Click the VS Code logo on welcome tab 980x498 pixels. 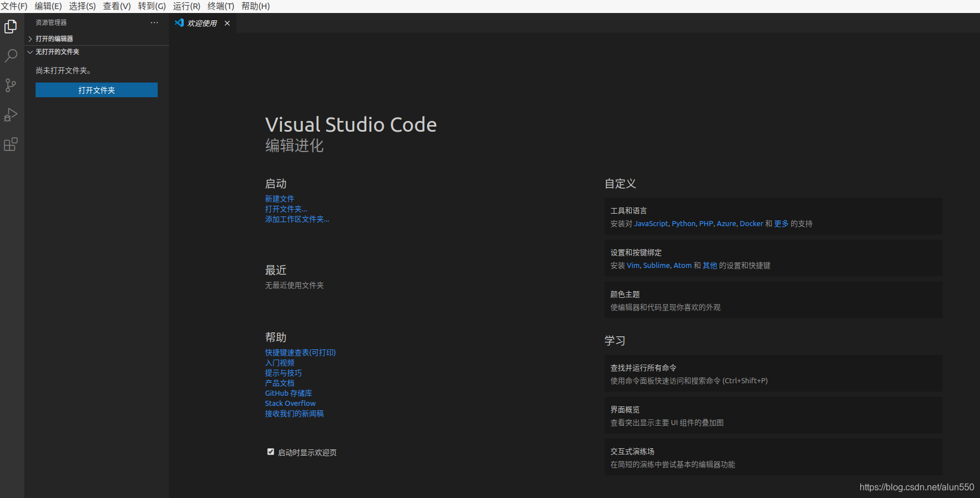pos(179,23)
